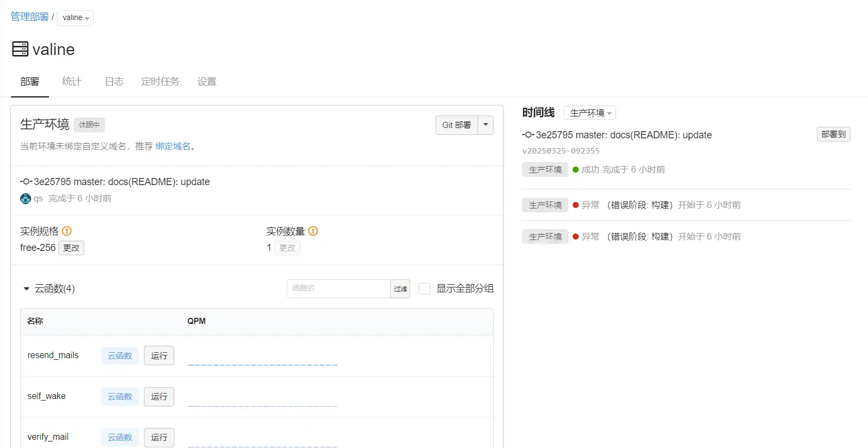Click the green success status dot
Image resolution: width=868 pixels, height=448 pixels.
[575, 170]
